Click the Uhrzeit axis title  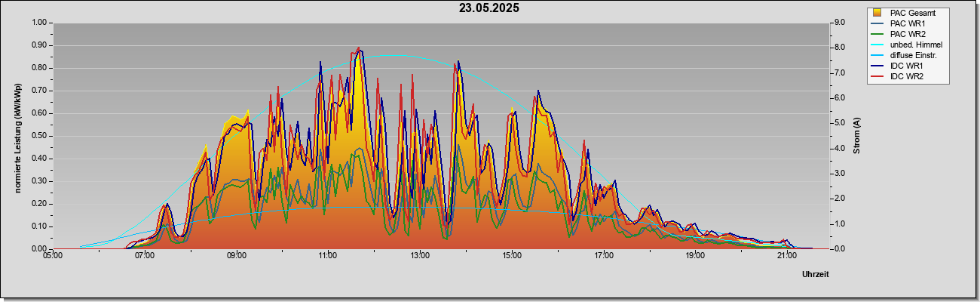tap(816, 275)
